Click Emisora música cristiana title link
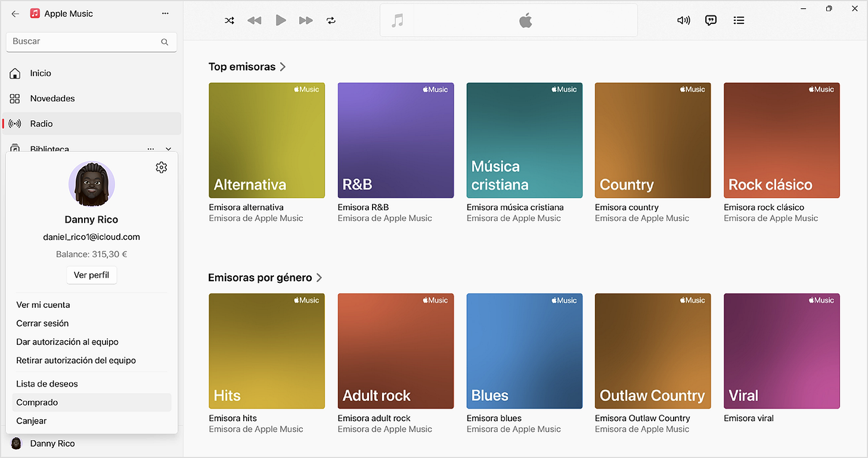 [x=515, y=207]
